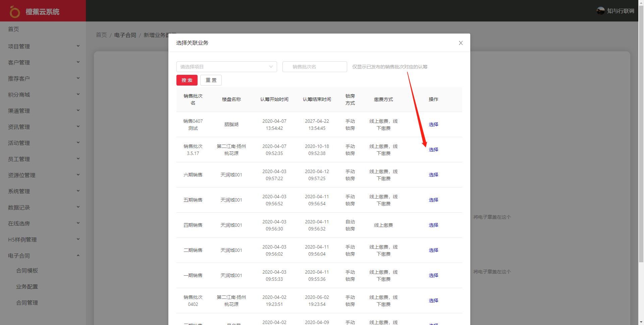Click the 销售批次名 input field
Screen dimensions: 644x325
315,67
